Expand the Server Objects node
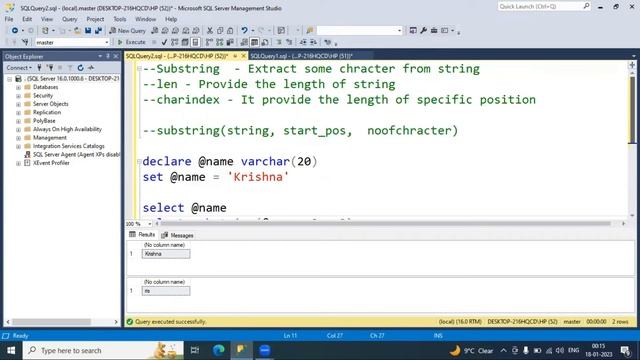Viewport: 640px width, 360px height. tap(18, 104)
